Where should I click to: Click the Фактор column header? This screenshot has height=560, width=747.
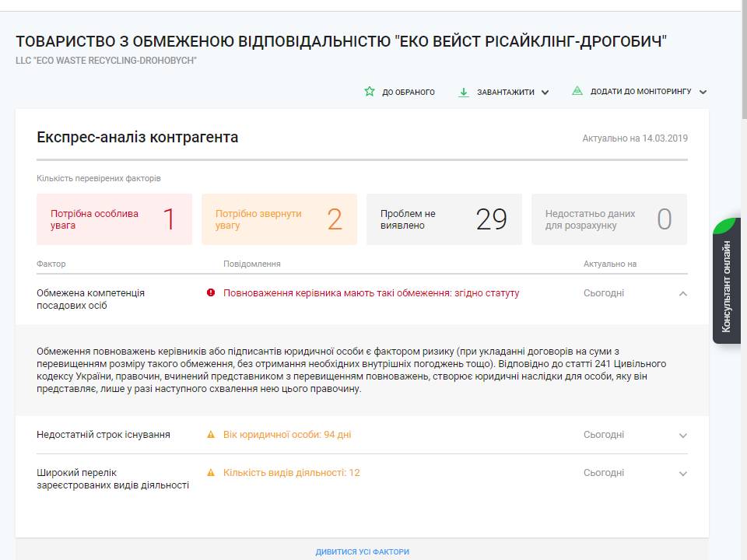pyautogui.click(x=51, y=264)
